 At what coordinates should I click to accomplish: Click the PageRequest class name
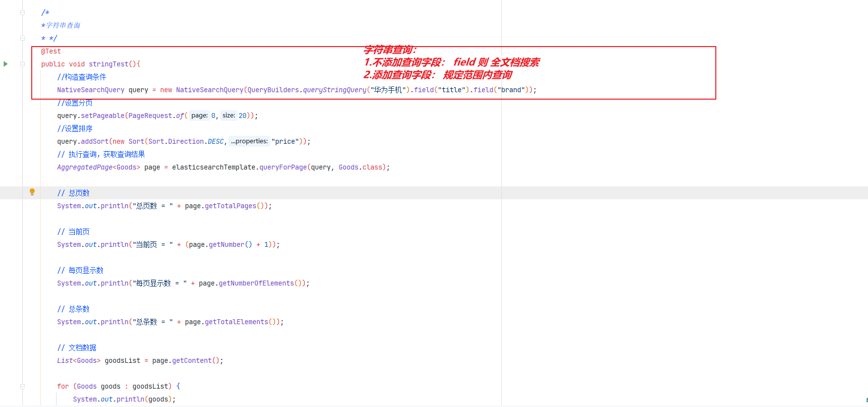[150, 116]
